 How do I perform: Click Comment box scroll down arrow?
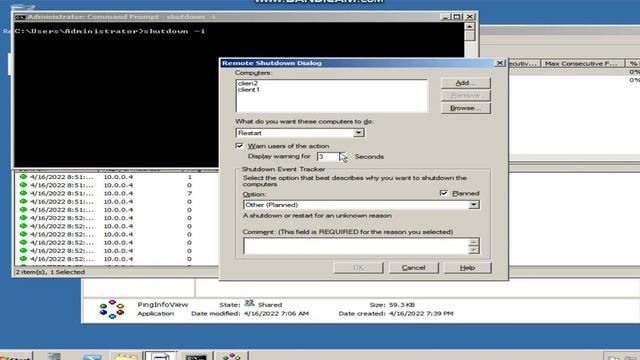[x=473, y=250]
